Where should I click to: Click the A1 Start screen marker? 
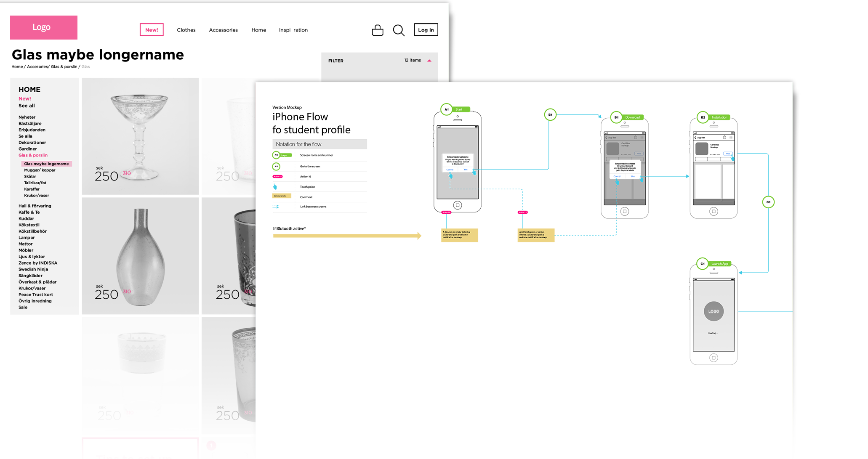pyautogui.click(x=455, y=109)
